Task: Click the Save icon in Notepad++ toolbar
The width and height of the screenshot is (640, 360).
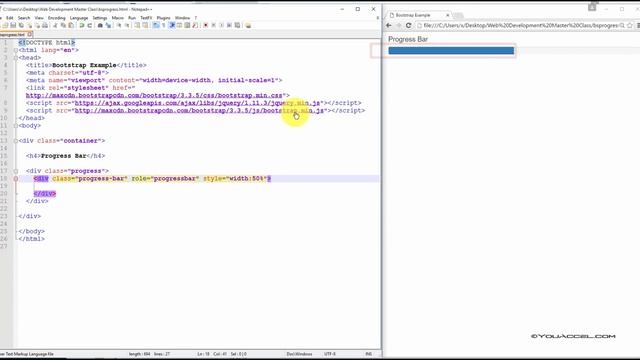Action: coord(13,25)
